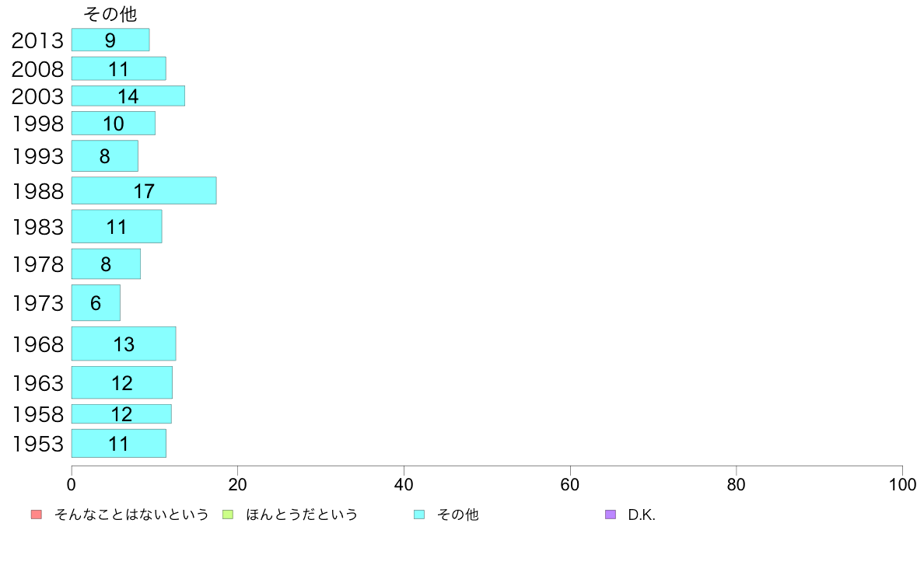Toggle the ほんとうだという legend label
Viewport: 924px width, 572px height.
coord(302,514)
